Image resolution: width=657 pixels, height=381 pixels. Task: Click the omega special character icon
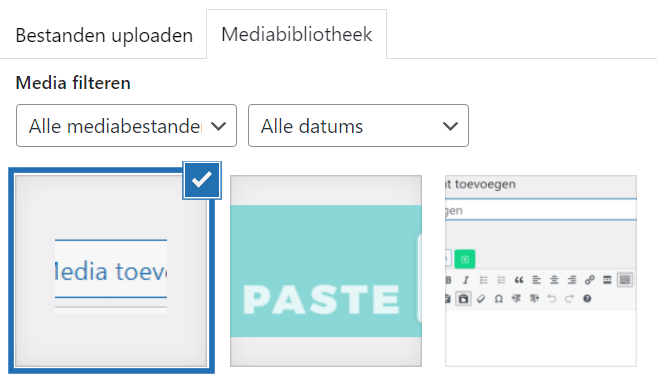point(498,299)
